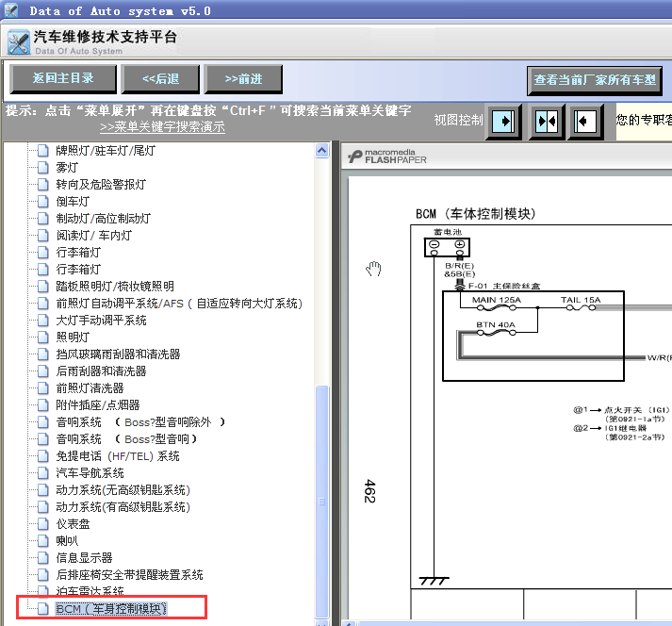The image size is (672, 626).
Task: Click the MAIN 125A fuse label
Action: click(x=497, y=300)
